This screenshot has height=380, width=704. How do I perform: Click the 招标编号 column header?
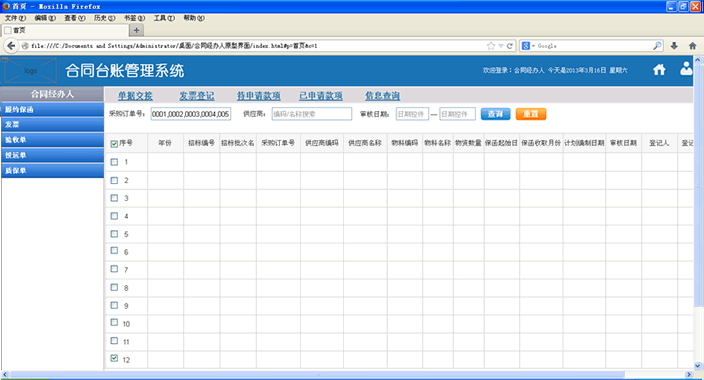pos(201,143)
